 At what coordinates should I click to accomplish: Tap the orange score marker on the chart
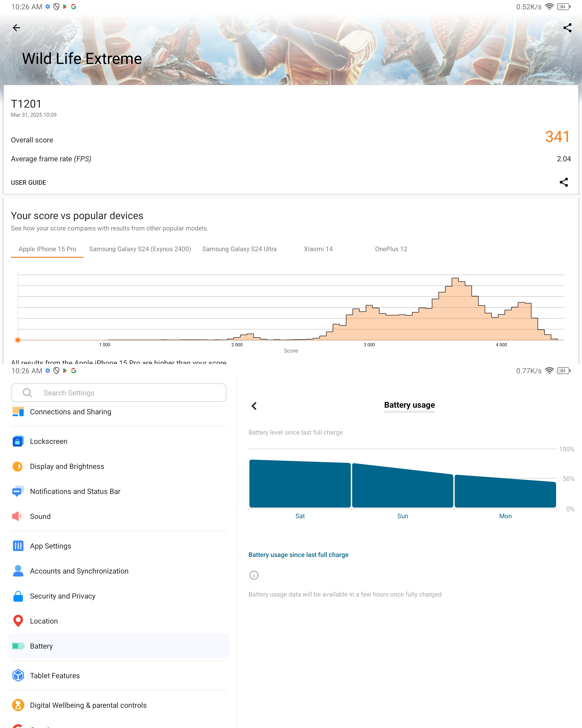[18, 340]
